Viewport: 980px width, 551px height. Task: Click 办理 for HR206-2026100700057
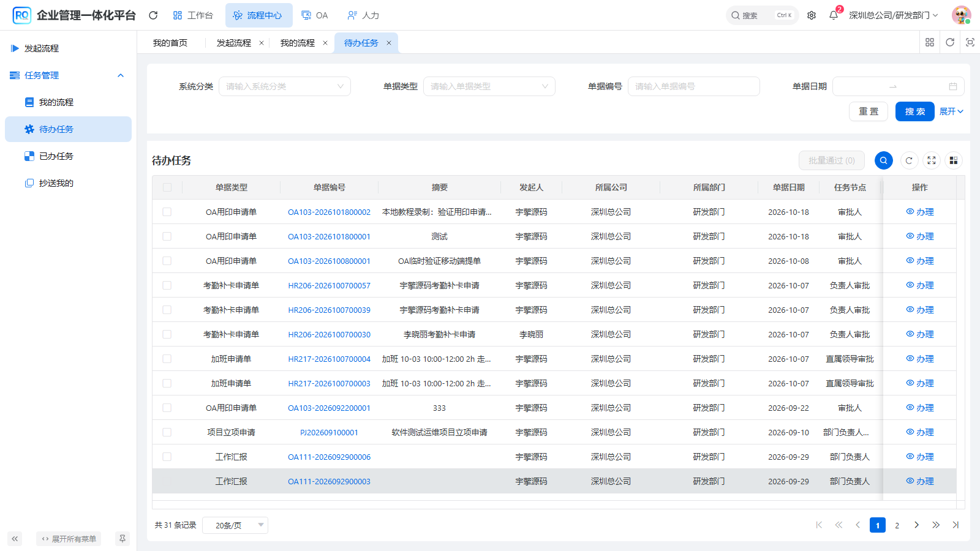tap(920, 285)
